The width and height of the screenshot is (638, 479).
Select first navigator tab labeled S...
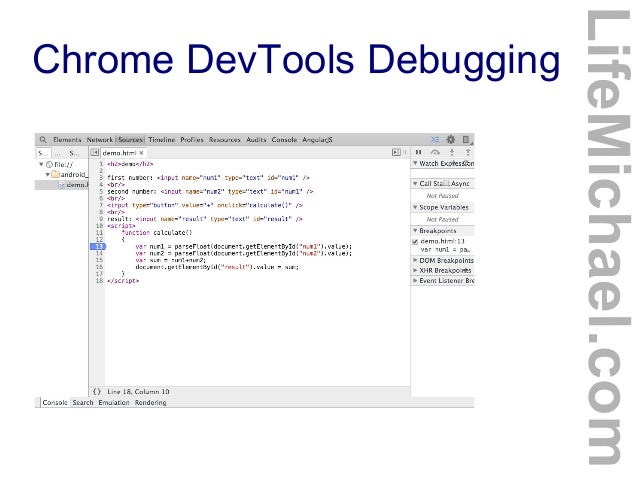[43, 153]
